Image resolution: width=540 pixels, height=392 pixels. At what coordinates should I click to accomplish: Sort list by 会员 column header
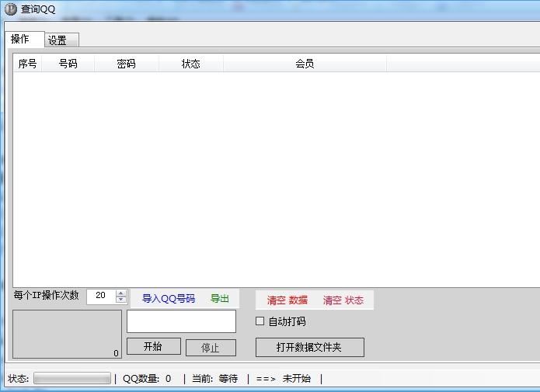point(305,64)
